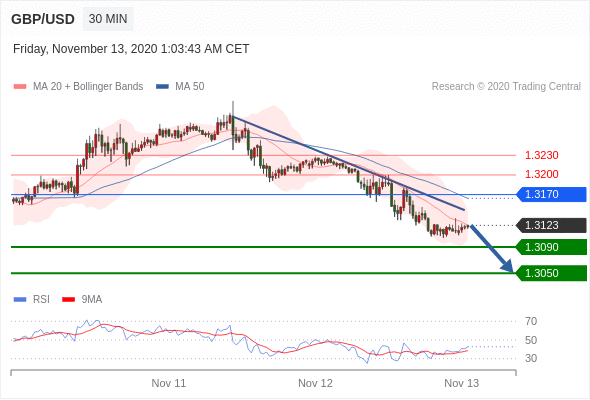590x400 pixels.
Task: Select the MA 20 + Bollinger Bands legend label
Action: click(x=88, y=87)
